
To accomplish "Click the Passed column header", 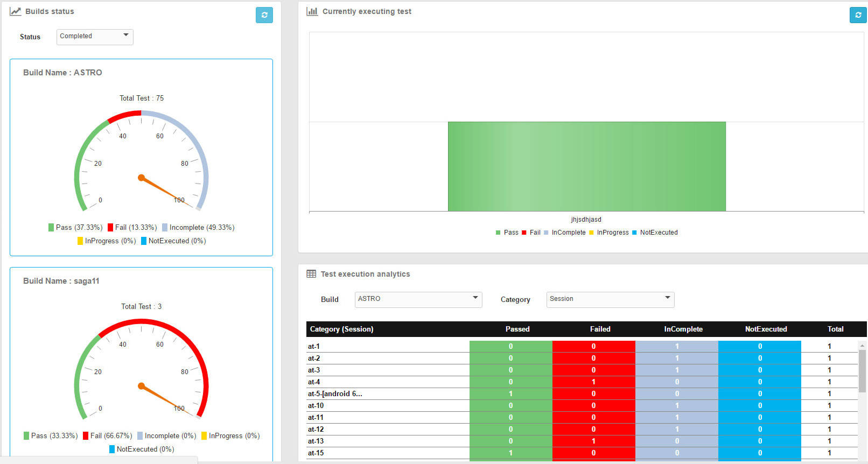I will point(517,329).
